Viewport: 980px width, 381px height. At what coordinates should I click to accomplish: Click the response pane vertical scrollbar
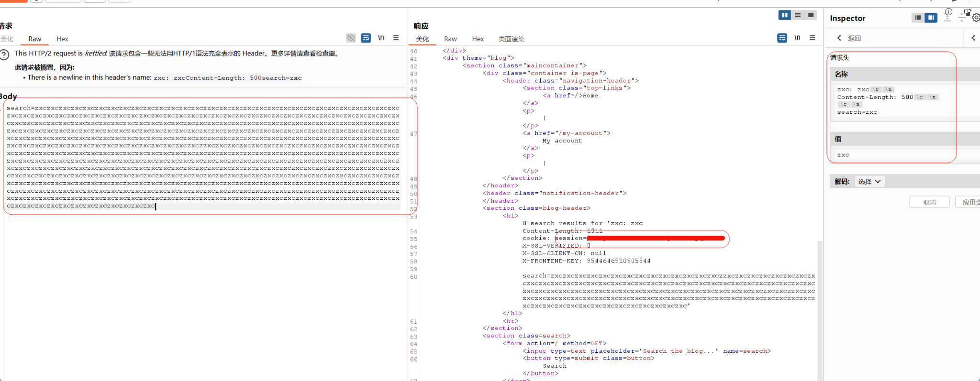820,311
